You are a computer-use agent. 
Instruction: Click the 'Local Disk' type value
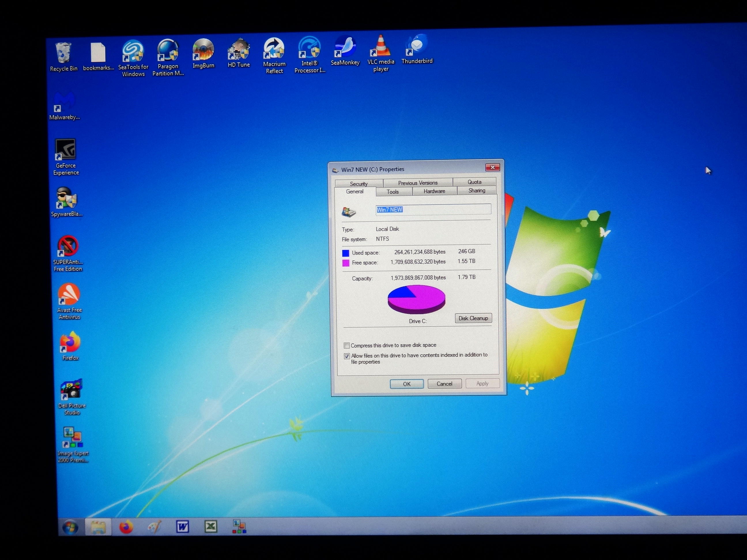pos(387,229)
